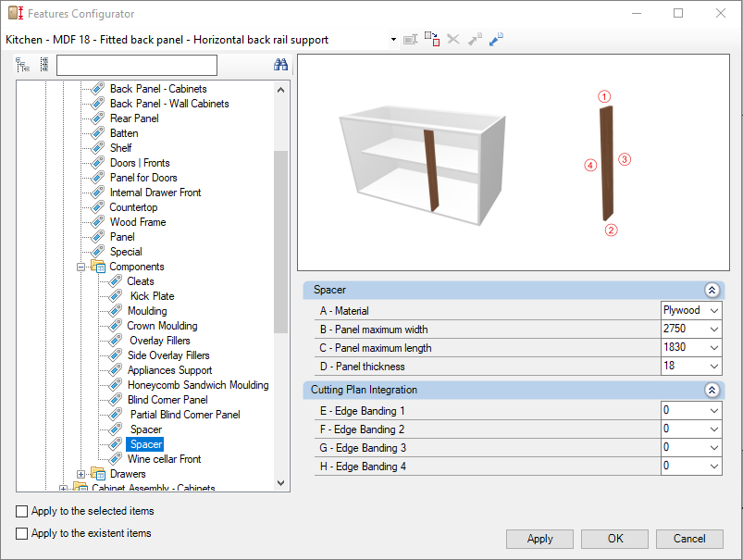
Task: Open the Panel thickness dropdown
Action: pos(714,367)
